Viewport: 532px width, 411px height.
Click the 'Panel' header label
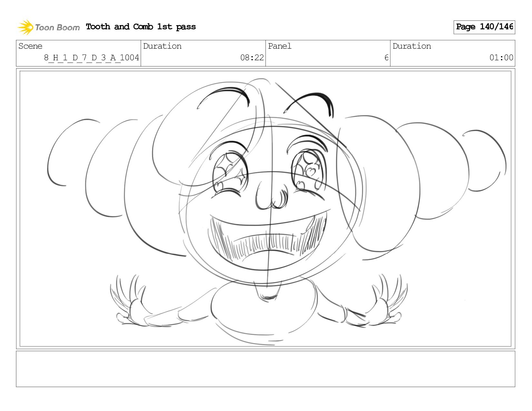pyautogui.click(x=280, y=46)
